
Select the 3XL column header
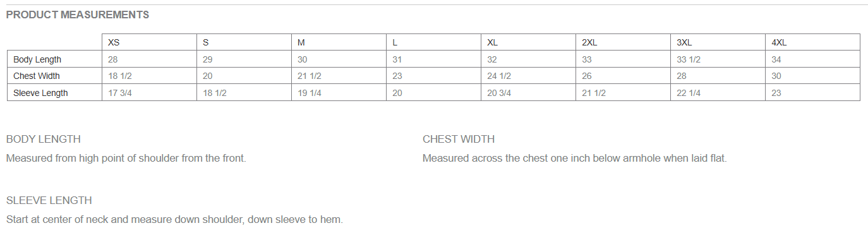(718, 42)
